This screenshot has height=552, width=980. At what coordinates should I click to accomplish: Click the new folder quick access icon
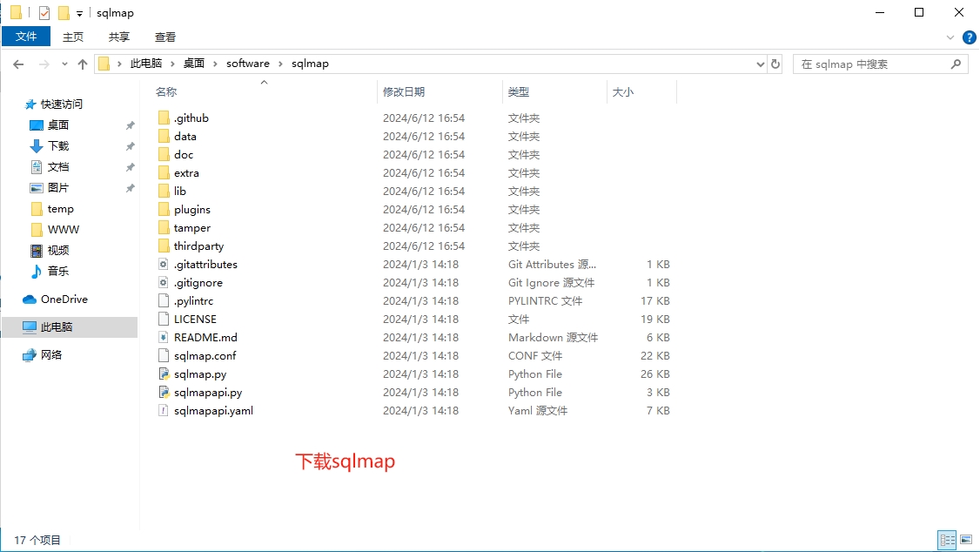[x=64, y=12]
